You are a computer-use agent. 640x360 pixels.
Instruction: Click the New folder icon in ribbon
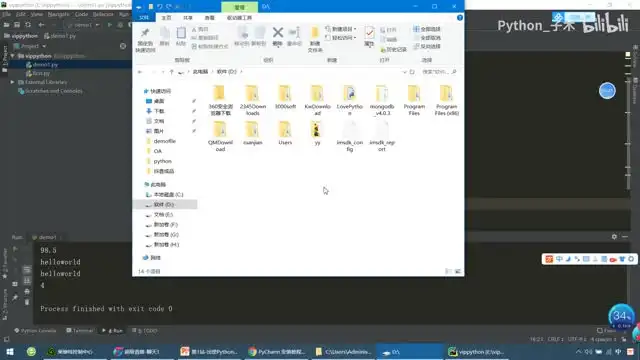(x=315, y=33)
